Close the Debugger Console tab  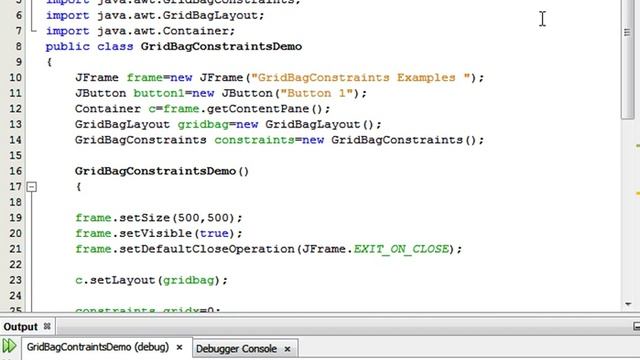coord(287,349)
